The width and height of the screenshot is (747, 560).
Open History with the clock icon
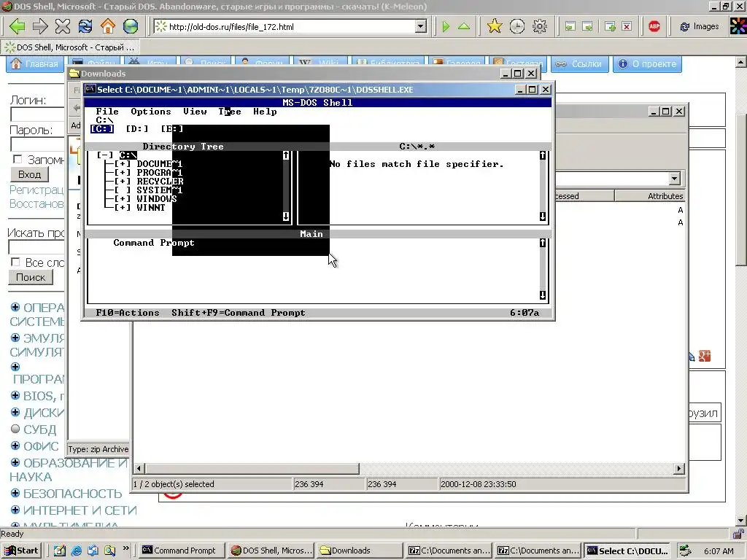point(517,26)
